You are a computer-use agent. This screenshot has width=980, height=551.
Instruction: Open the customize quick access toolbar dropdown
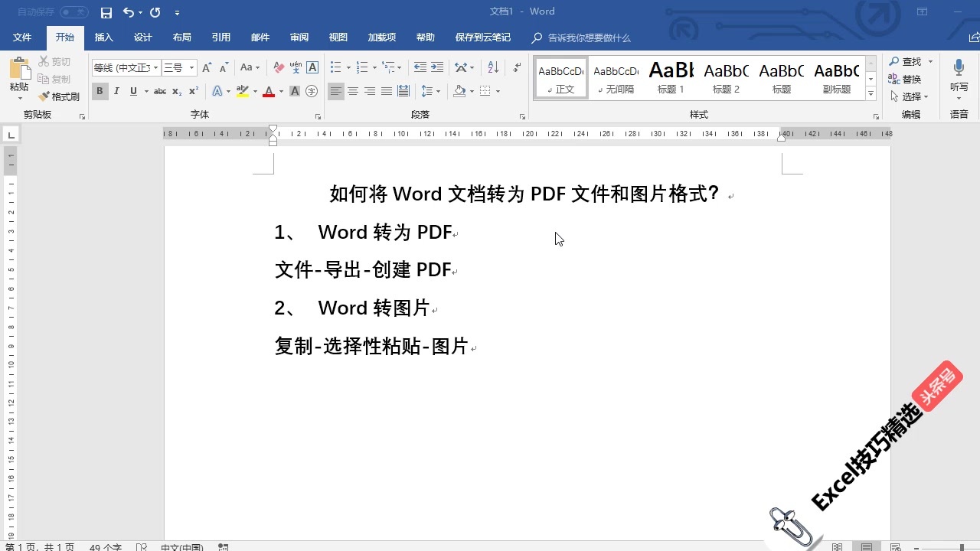click(x=178, y=13)
